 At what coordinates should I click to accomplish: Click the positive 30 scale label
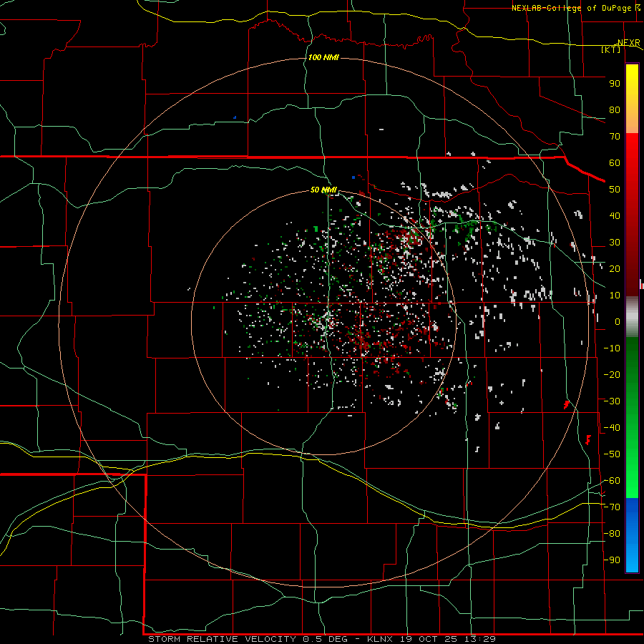(x=615, y=243)
